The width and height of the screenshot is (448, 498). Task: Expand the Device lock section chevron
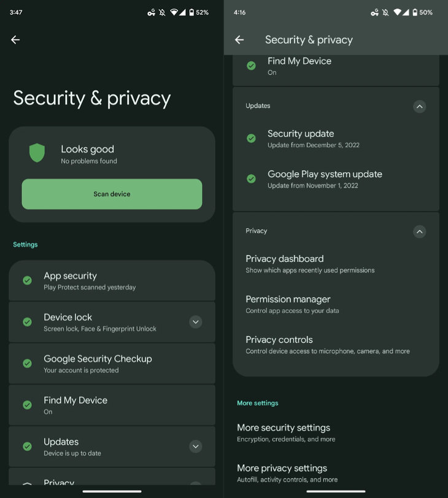[x=196, y=322]
